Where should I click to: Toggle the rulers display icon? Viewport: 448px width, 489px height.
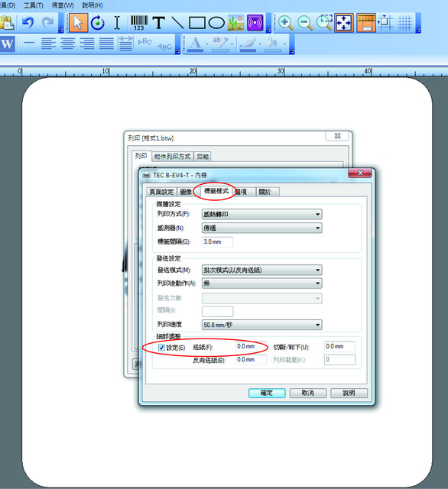click(366, 23)
